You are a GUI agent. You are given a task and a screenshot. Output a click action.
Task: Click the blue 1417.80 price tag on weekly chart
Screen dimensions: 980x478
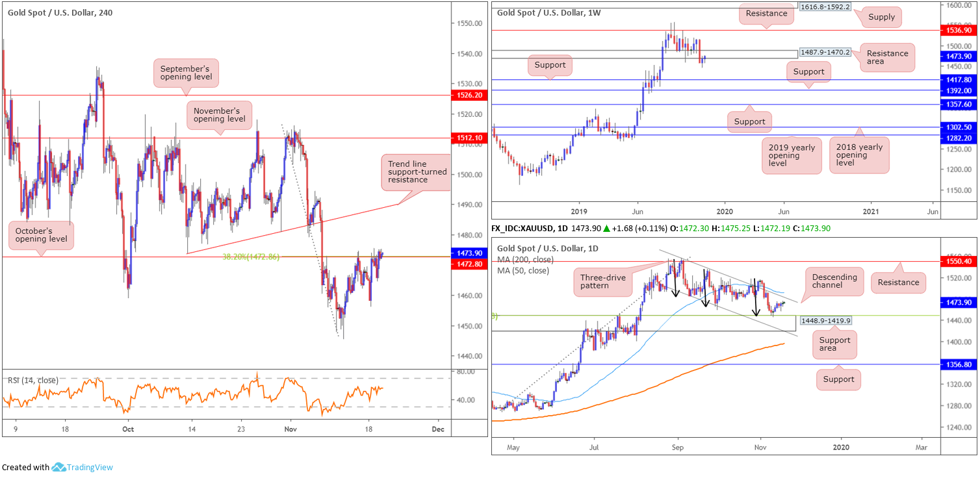click(x=958, y=79)
